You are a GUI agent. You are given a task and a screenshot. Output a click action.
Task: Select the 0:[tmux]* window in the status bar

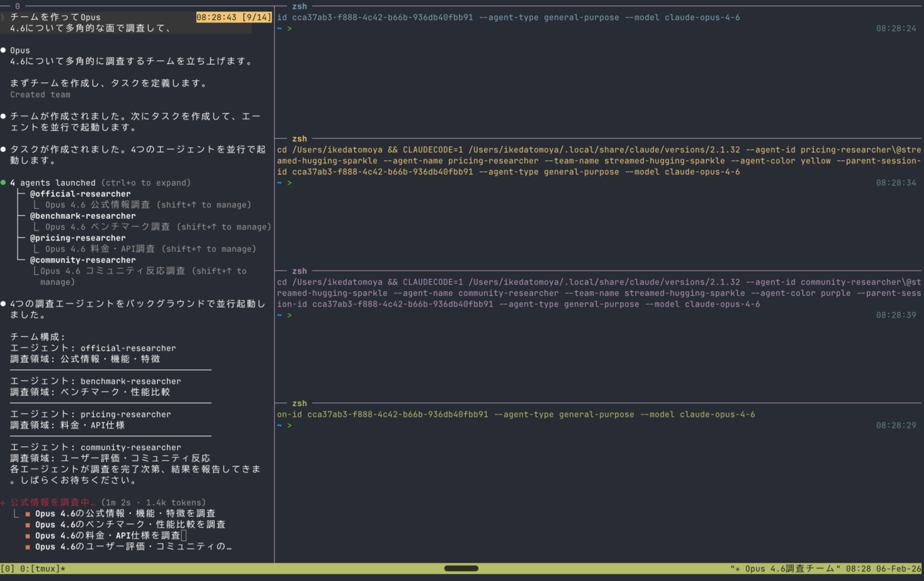click(43, 569)
